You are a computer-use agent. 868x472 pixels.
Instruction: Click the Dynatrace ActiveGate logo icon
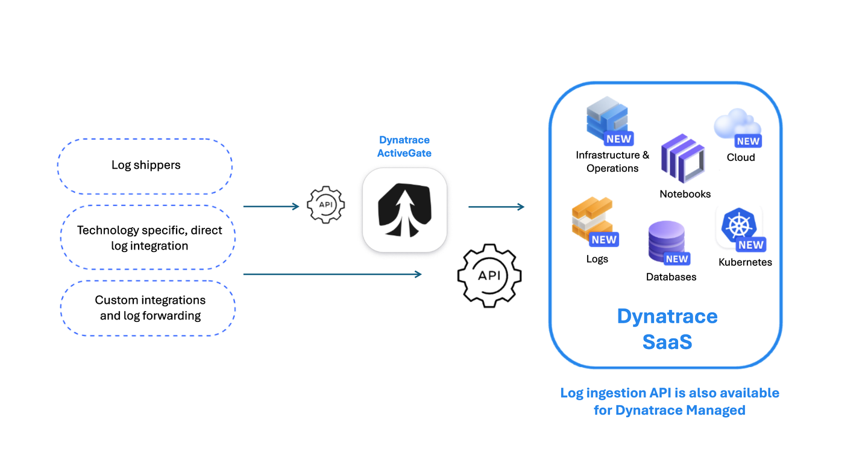(x=404, y=209)
